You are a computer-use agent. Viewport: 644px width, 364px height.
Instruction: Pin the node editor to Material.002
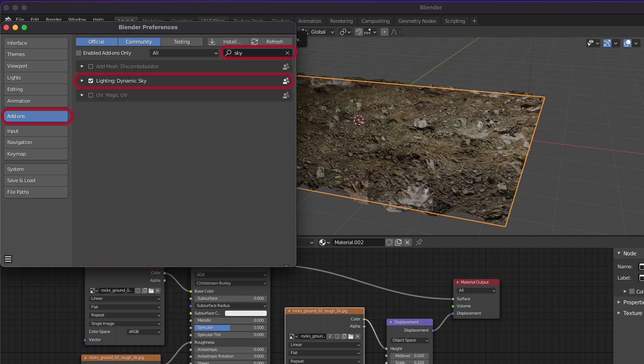(x=419, y=242)
